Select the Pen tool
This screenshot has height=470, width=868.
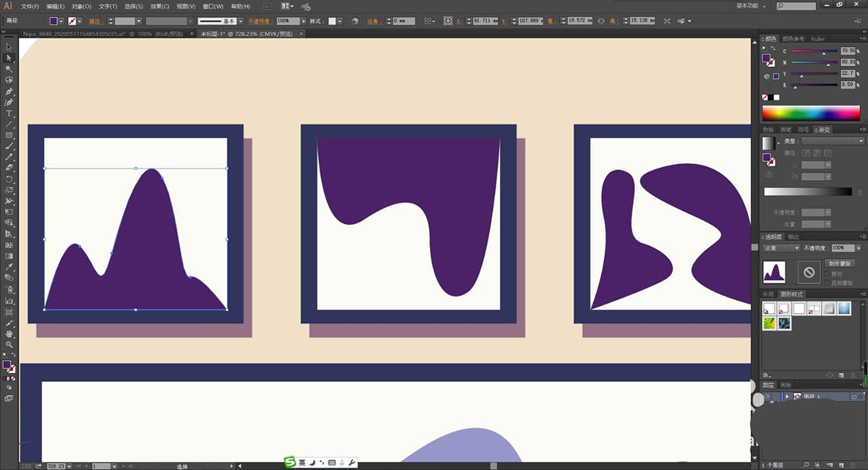tap(9, 92)
